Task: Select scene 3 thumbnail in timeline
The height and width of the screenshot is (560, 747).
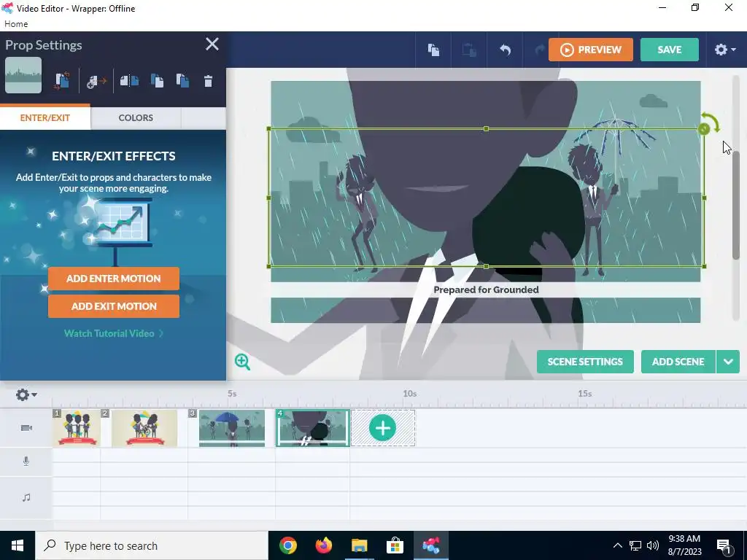Action: coord(231,427)
